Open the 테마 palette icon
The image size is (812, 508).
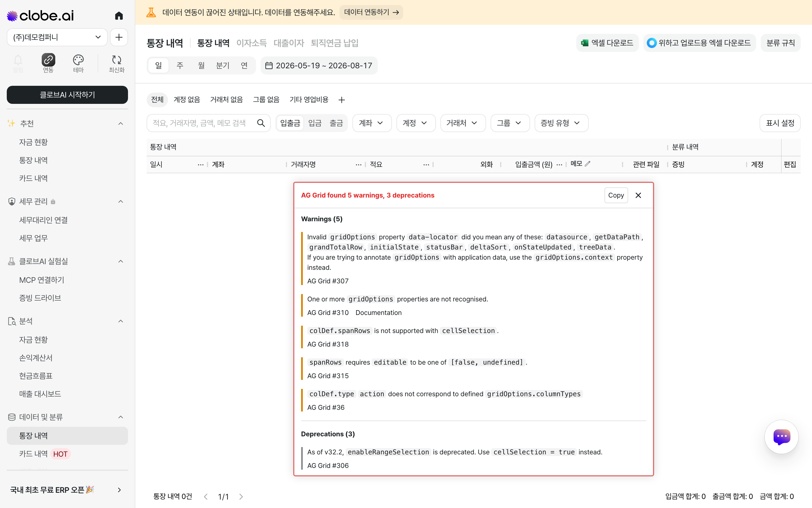coord(78,63)
